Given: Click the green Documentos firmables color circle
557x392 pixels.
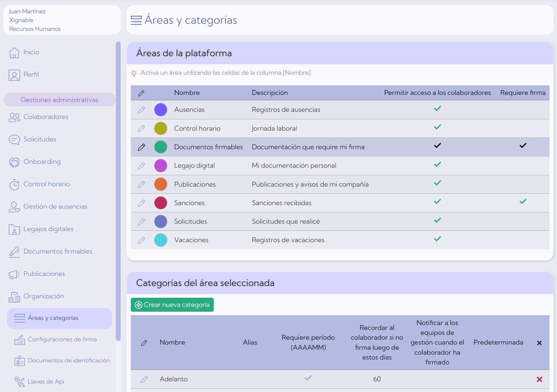Looking at the screenshot, I should tap(161, 147).
